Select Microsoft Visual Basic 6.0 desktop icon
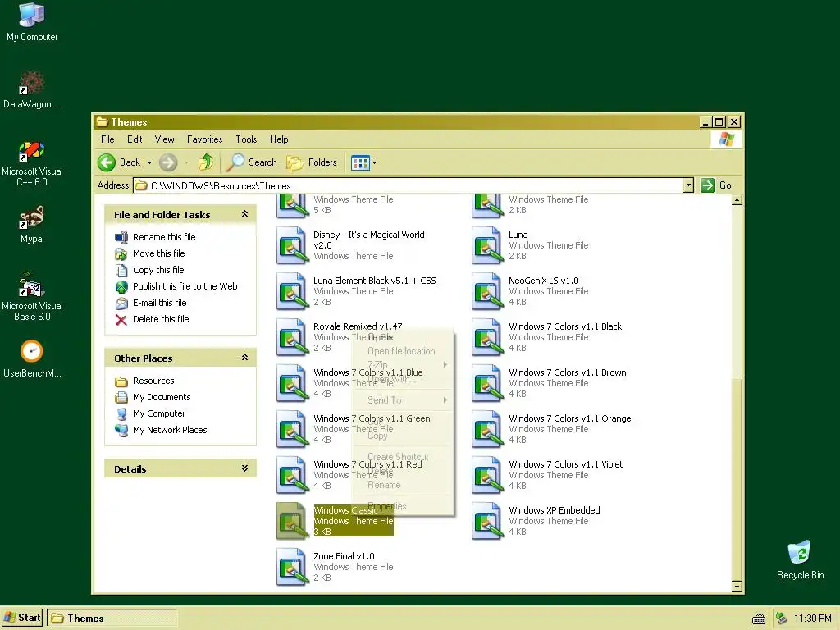The width and height of the screenshot is (840, 630). click(x=32, y=285)
